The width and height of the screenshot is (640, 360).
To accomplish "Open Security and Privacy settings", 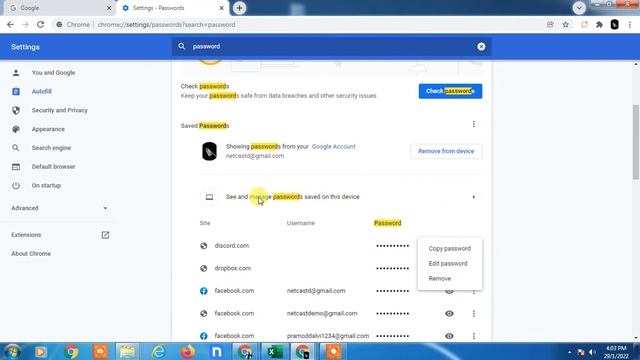I will 60,110.
